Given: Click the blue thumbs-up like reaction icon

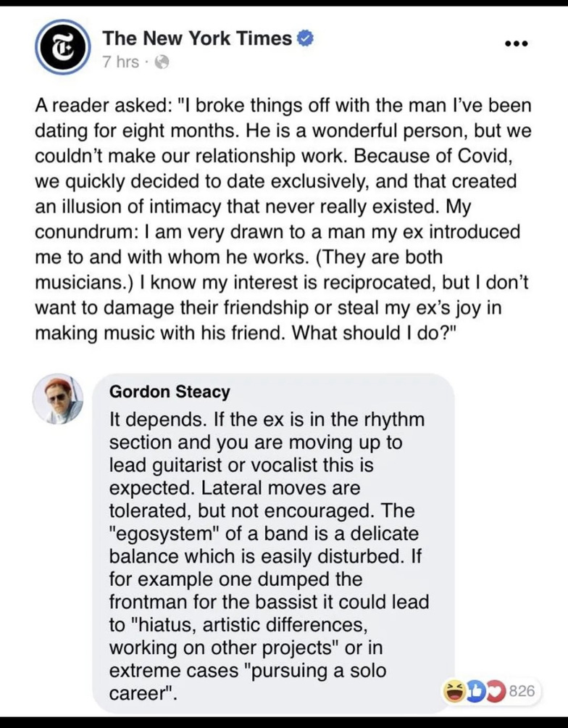Looking at the screenshot, I should coord(473,690).
